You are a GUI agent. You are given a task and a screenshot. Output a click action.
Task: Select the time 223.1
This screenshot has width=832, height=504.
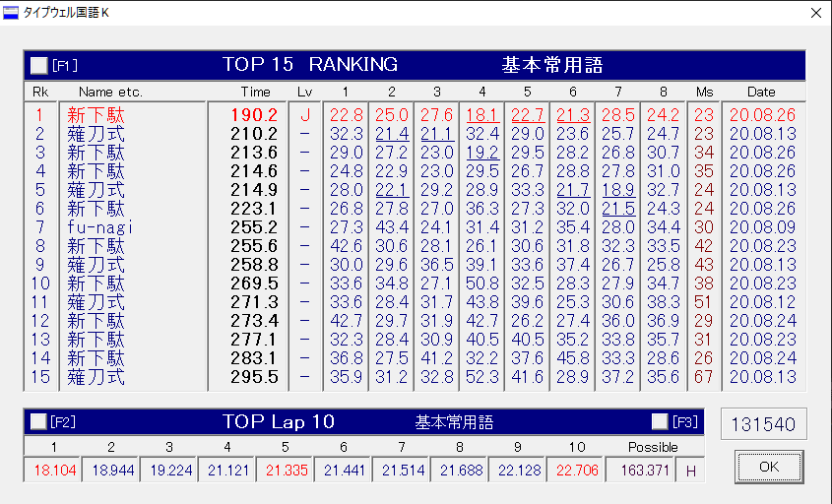pyautogui.click(x=254, y=209)
